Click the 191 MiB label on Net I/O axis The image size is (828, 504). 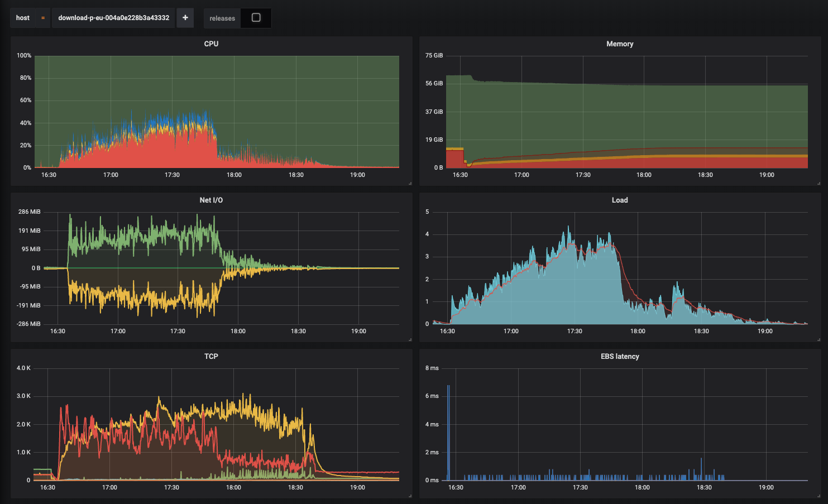click(x=29, y=231)
